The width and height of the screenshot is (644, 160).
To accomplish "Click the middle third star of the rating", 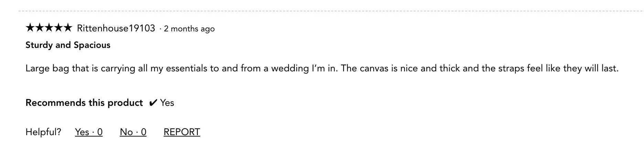I will pyautogui.click(x=49, y=28).
